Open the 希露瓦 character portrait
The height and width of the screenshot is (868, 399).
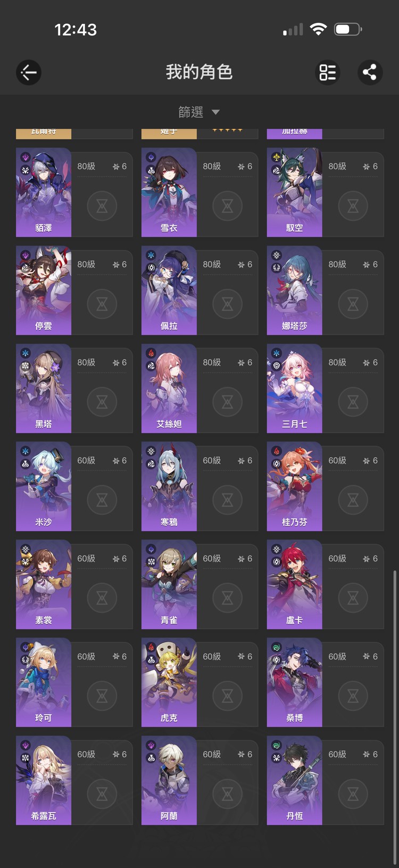pyautogui.click(x=44, y=780)
